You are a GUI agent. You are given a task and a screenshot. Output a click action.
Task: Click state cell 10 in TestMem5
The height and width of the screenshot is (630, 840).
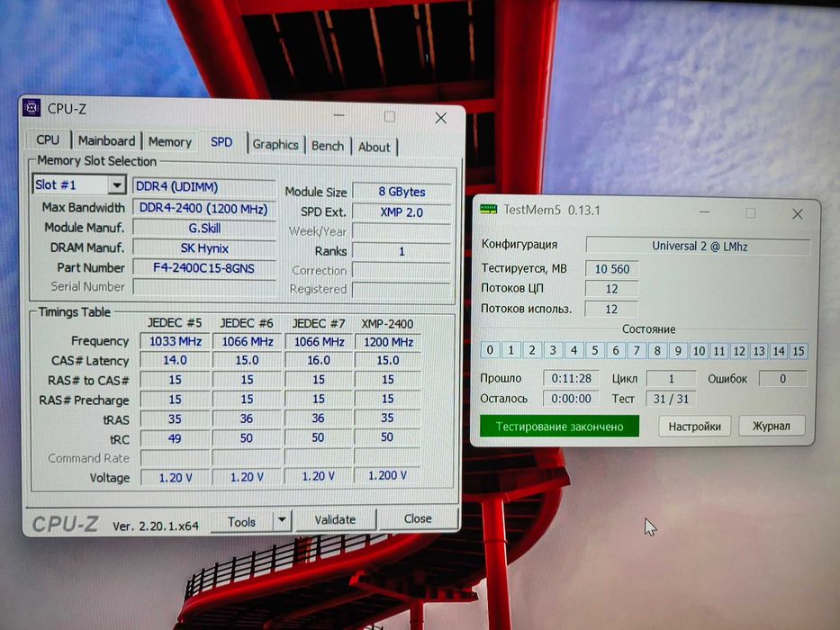tap(699, 351)
